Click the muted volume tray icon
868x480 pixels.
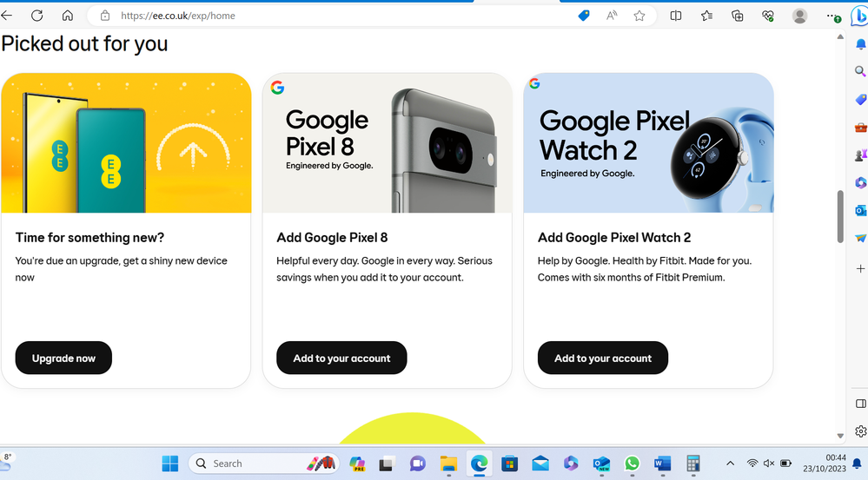click(x=769, y=464)
